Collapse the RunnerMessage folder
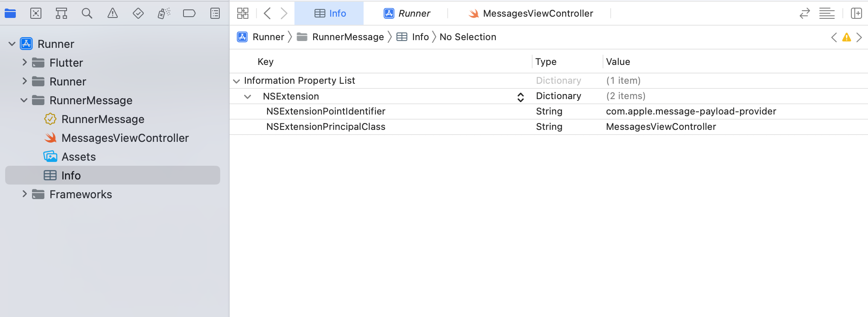 24,100
